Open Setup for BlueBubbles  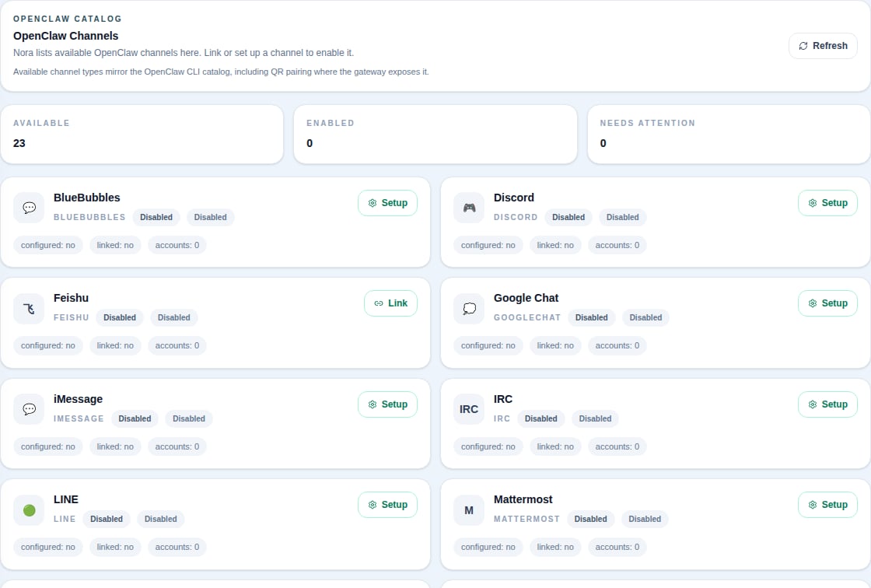[387, 203]
